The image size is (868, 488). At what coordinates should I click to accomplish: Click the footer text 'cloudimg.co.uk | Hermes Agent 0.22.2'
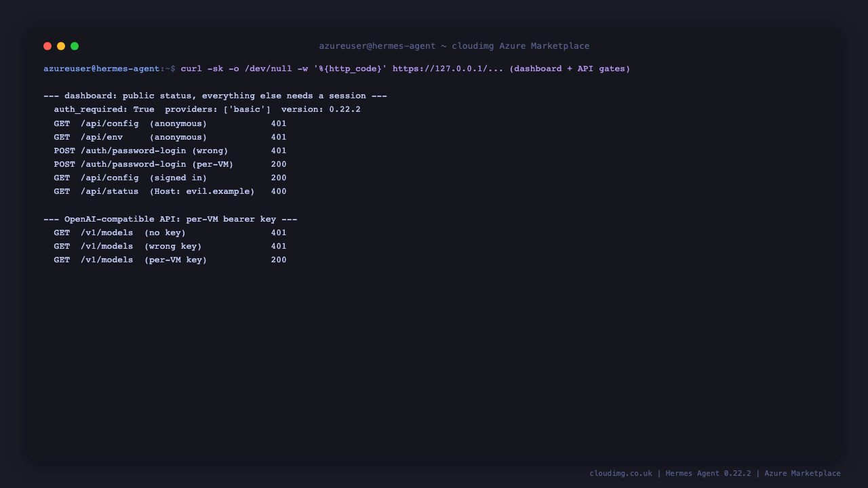[670, 473]
